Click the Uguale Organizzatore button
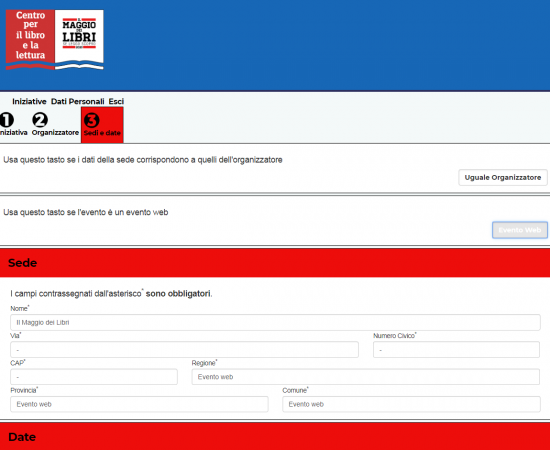550x450 pixels. 503,177
